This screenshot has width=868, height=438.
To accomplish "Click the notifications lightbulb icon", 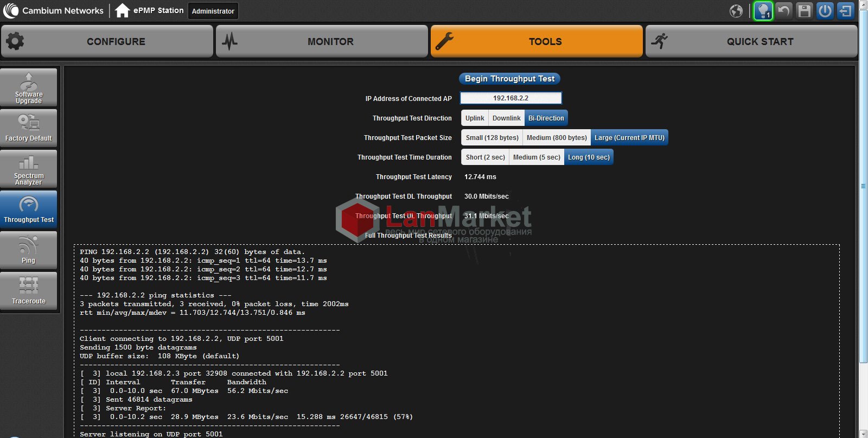I will [763, 11].
